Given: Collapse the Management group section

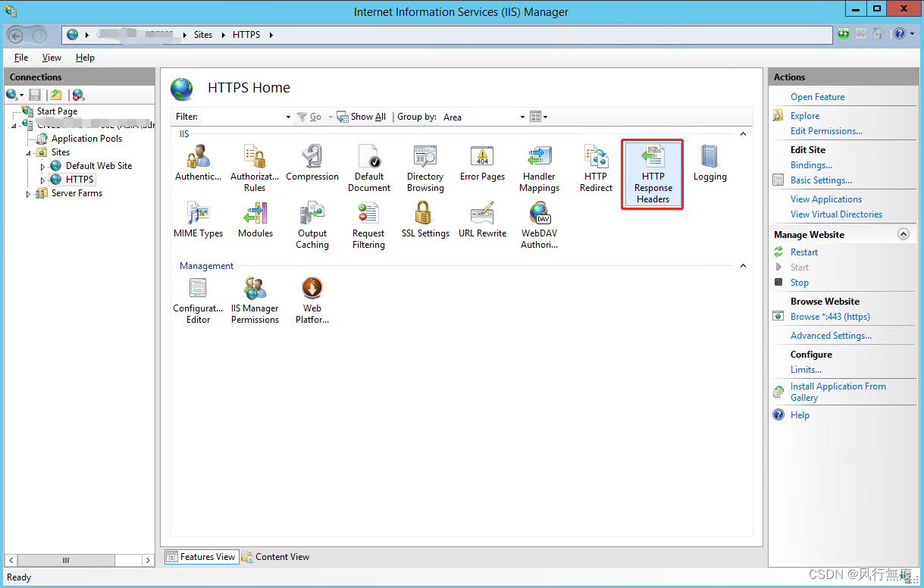Looking at the screenshot, I should 743,266.
